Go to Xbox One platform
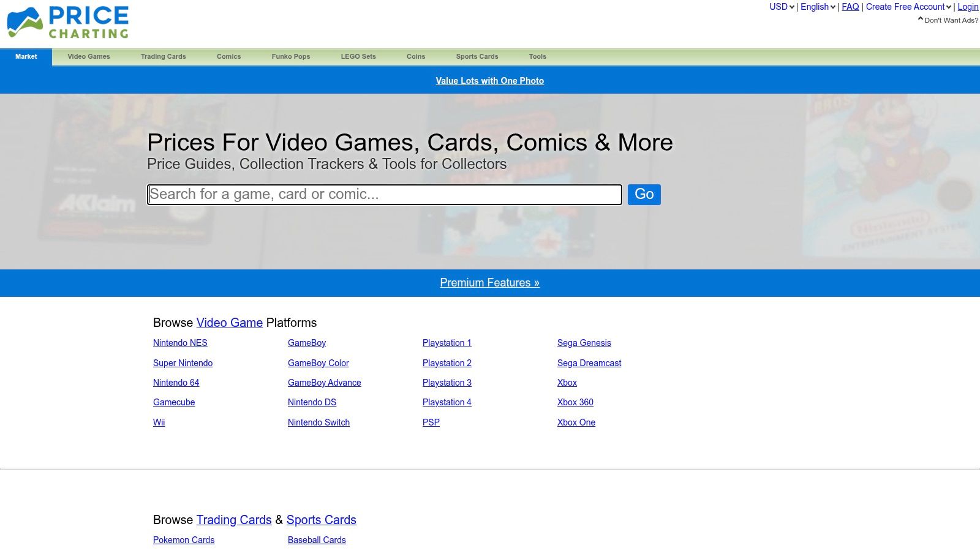Viewport: 980px width, 551px height. click(x=576, y=422)
